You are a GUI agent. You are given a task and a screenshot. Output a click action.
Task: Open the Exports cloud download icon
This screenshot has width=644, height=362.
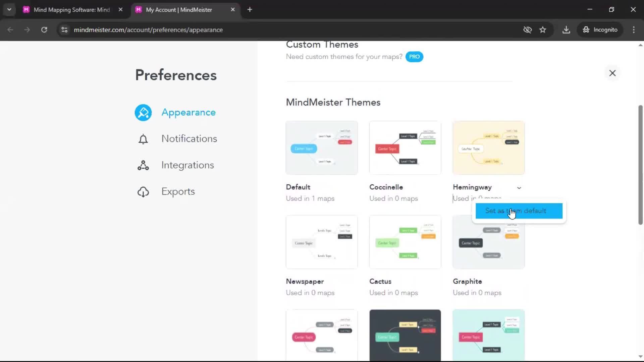pos(143,192)
